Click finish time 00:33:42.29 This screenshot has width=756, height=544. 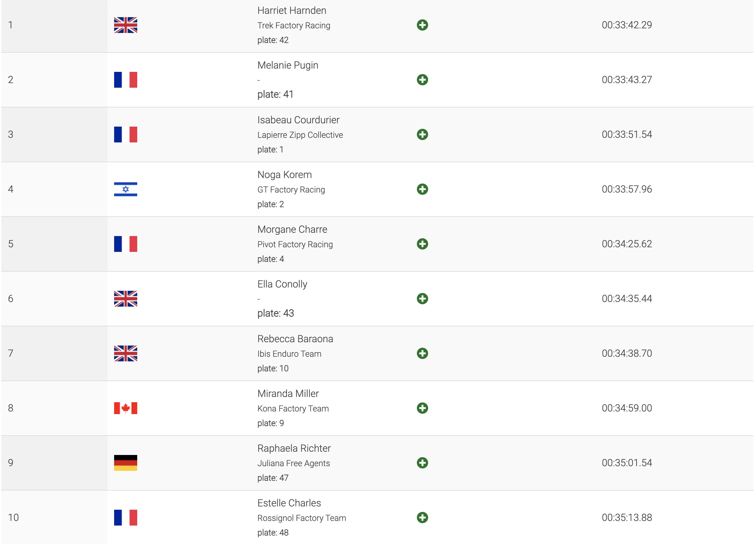[x=627, y=25]
